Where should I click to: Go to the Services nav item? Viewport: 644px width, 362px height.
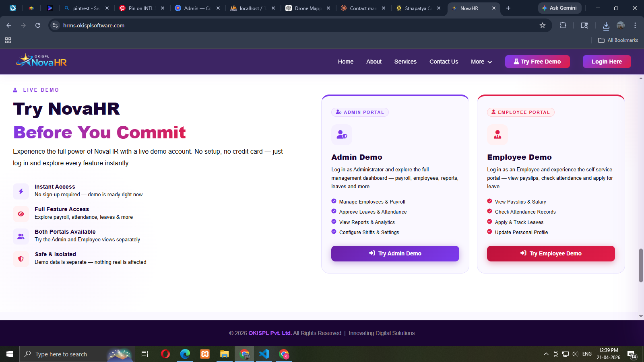(405, 62)
